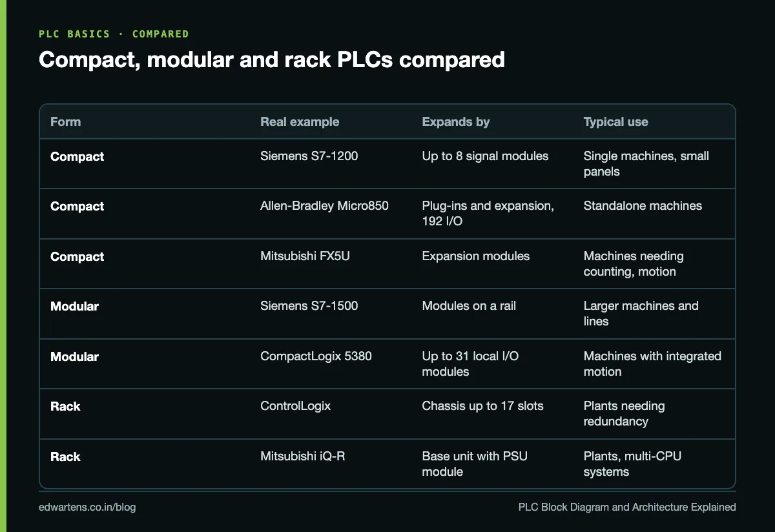
Task: Click the 'Mitsubishi iQ-R' cell
Action: pos(302,456)
